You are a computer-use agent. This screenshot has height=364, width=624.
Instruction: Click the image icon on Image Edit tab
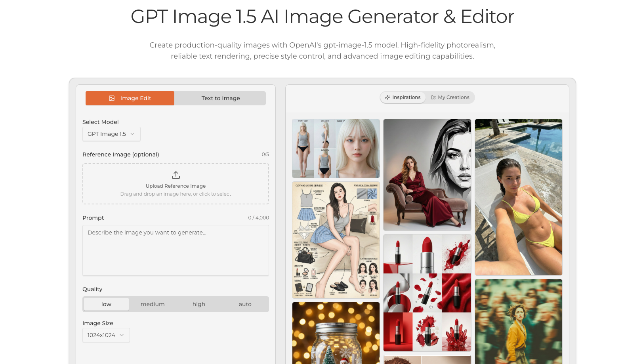pyautogui.click(x=112, y=98)
